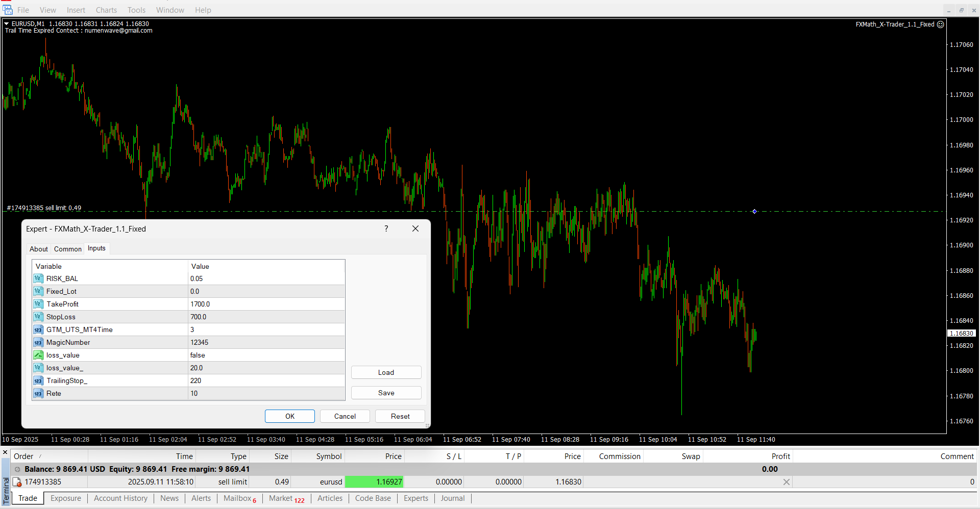This screenshot has height=509, width=980.
Task: Click the smiley face expert advisor icon
Action: [940, 24]
